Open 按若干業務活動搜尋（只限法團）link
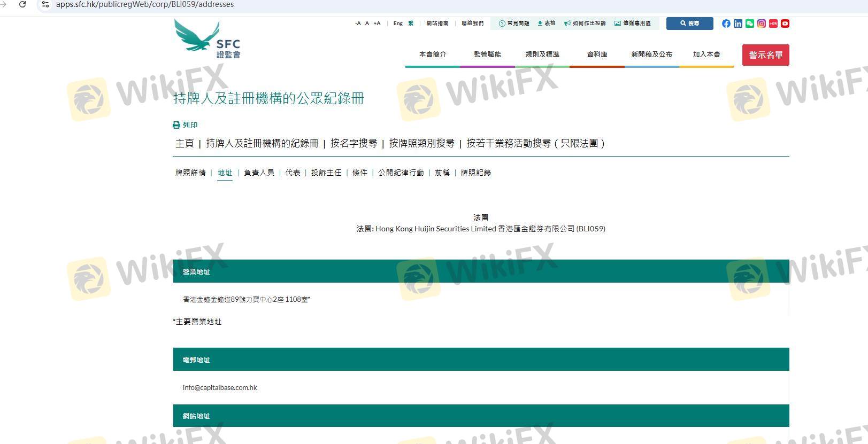Image resolution: width=868 pixels, height=444 pixels. (x=536, y=143)
